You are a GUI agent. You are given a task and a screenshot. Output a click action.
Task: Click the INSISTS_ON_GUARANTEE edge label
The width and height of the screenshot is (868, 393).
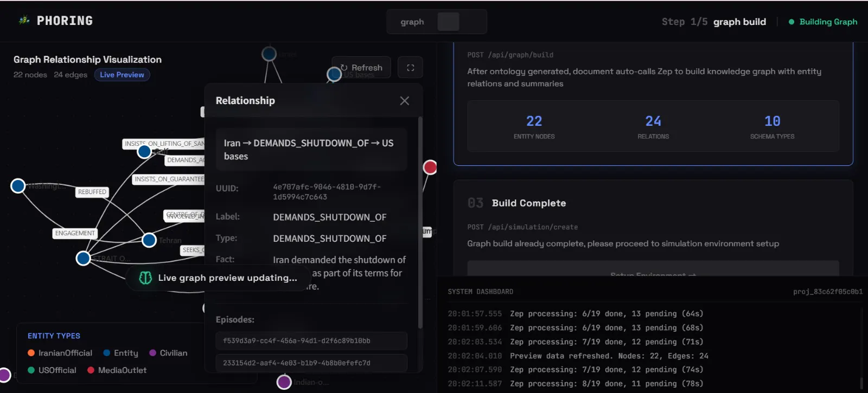tap(169, 179)
